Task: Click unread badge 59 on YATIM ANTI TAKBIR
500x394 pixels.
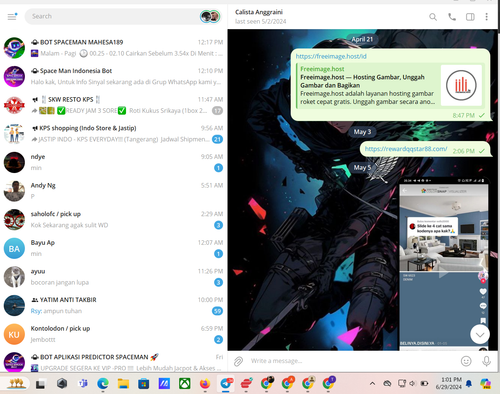Action: (217, 311)
